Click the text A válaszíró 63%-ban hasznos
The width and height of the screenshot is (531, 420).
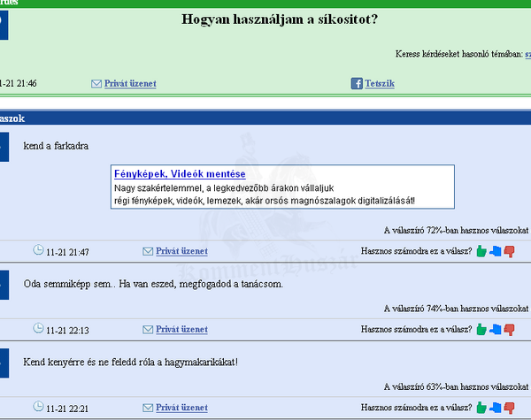(x=456, y=386)
